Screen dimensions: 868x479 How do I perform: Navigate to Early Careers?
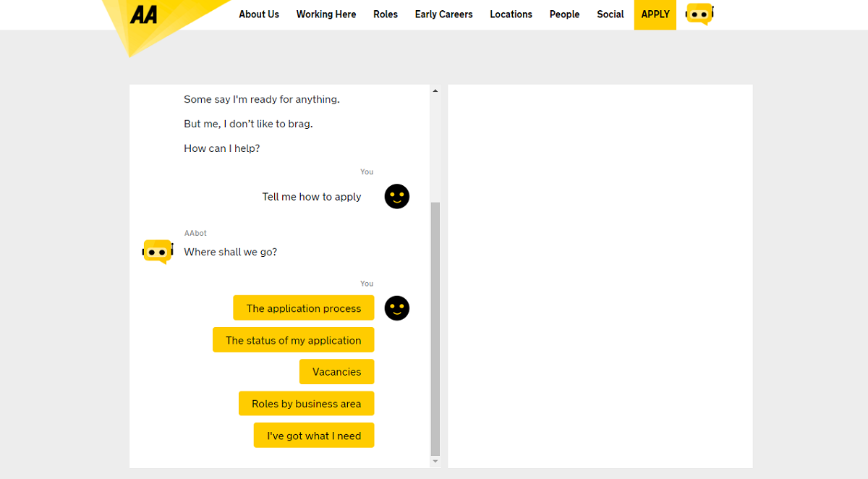[x=443, y=14]
